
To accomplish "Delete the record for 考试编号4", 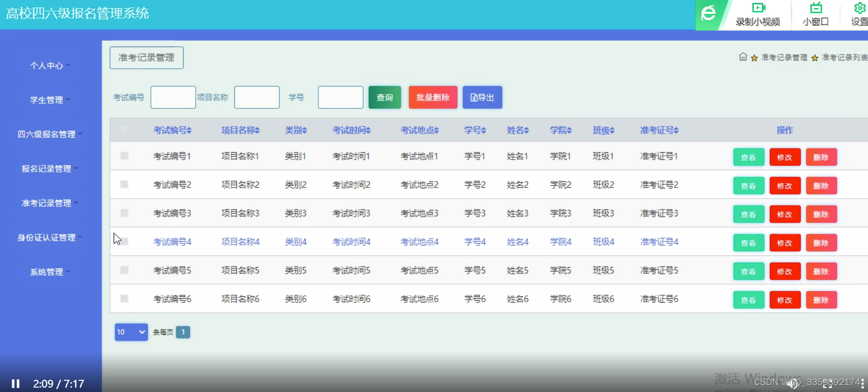I will pyautogui.click(x=821, y=243).
